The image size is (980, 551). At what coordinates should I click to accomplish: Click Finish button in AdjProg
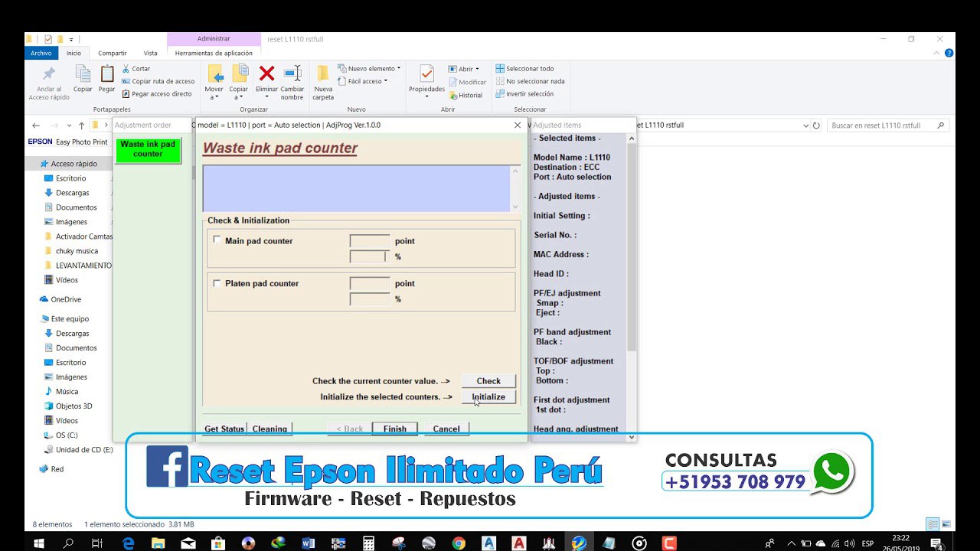click(x=395, y=429)
